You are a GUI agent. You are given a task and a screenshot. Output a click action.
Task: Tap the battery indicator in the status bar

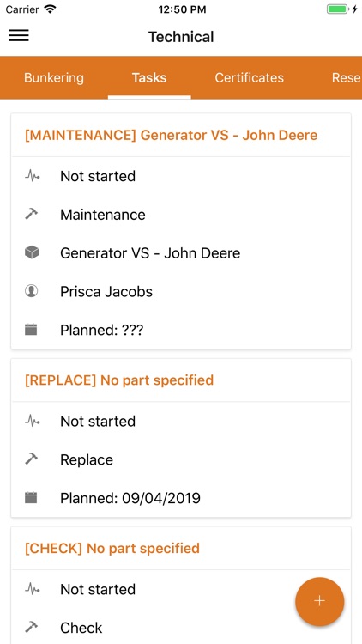point(338,9)
